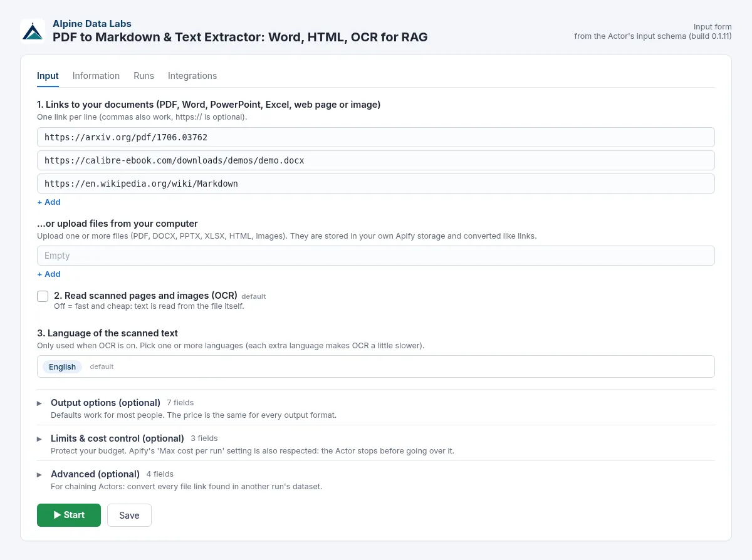Add another uploaded file below Empty field

49,274
